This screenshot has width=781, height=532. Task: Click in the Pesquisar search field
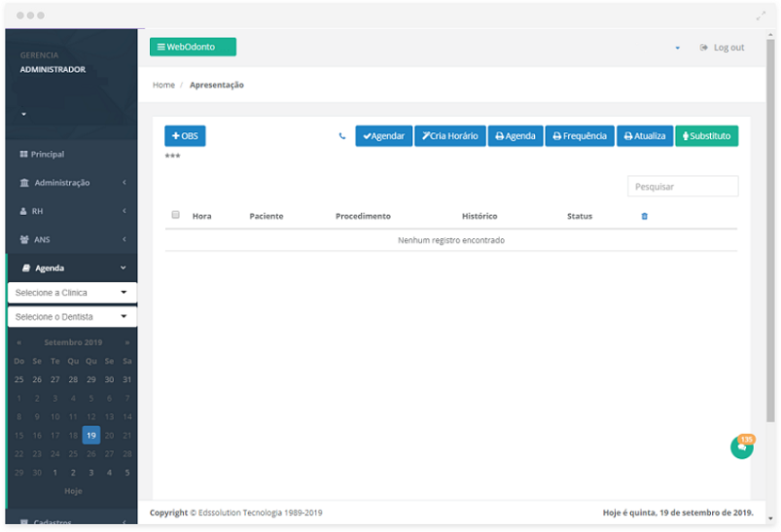[683, 187]
